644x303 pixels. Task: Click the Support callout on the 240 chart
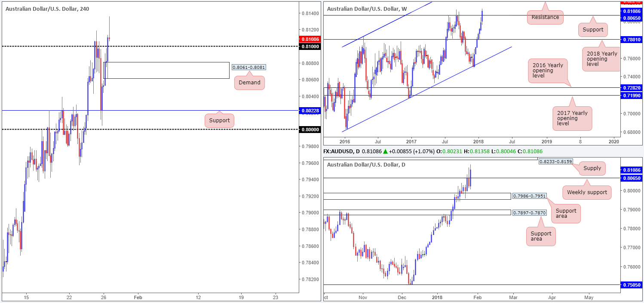(219, 121)
